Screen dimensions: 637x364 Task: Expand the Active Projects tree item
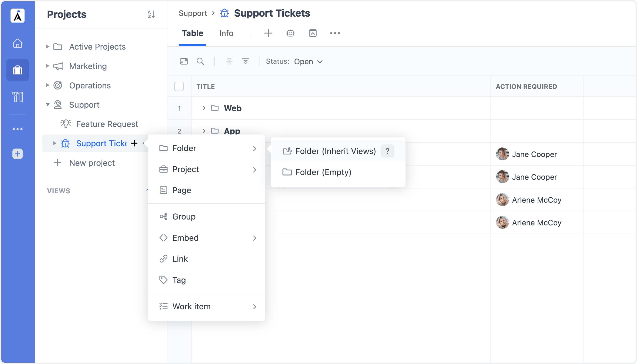tap(47, 46)
